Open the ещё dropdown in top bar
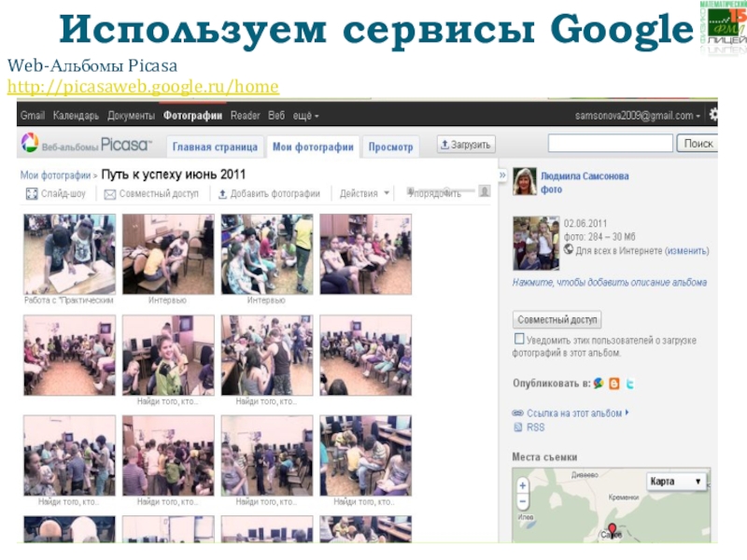Image resolution: width=747 pixels, height=560 pixels. coord(305,116)
